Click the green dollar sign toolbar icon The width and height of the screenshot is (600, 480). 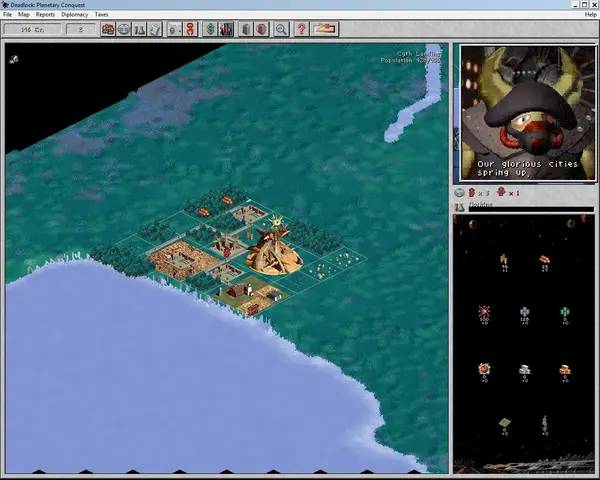click(x=210, y=29)
